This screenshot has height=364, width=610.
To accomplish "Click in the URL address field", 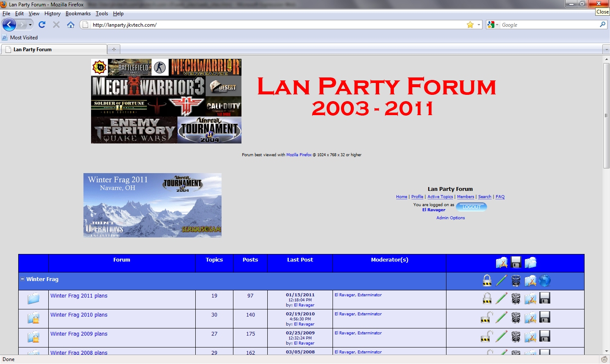I will pyautogui.click(x=277, y=25).
